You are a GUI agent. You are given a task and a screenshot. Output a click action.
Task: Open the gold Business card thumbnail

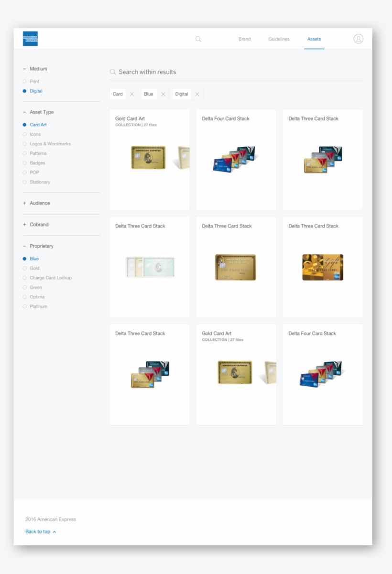pyautogui.click(x=236, y=267)
